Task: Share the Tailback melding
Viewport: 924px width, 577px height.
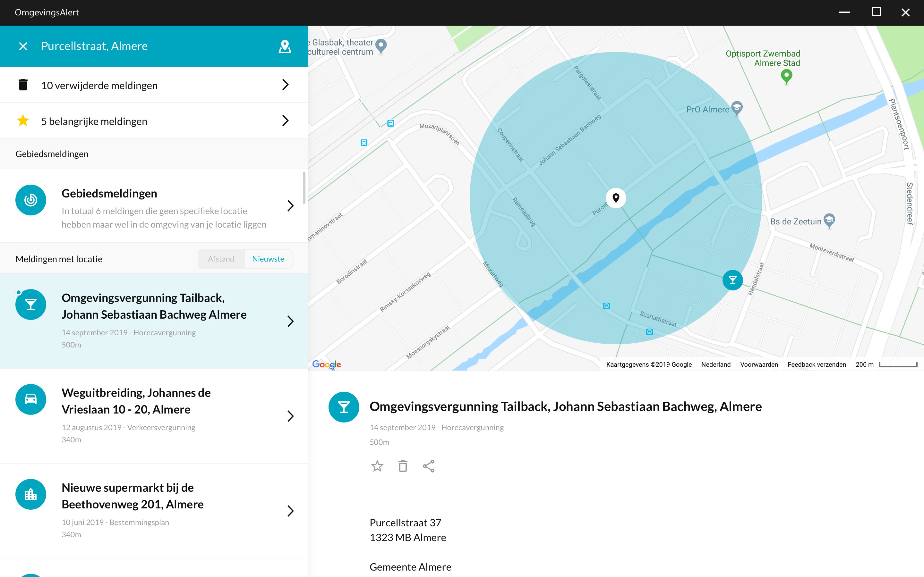Action: [x=428, y=466]
